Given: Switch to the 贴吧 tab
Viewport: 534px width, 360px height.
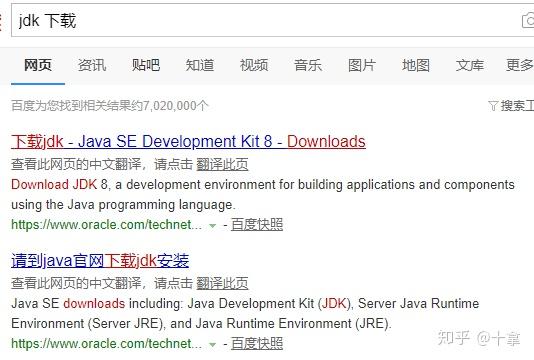Looking at the screenshot, I should click(x=146, y=65).
